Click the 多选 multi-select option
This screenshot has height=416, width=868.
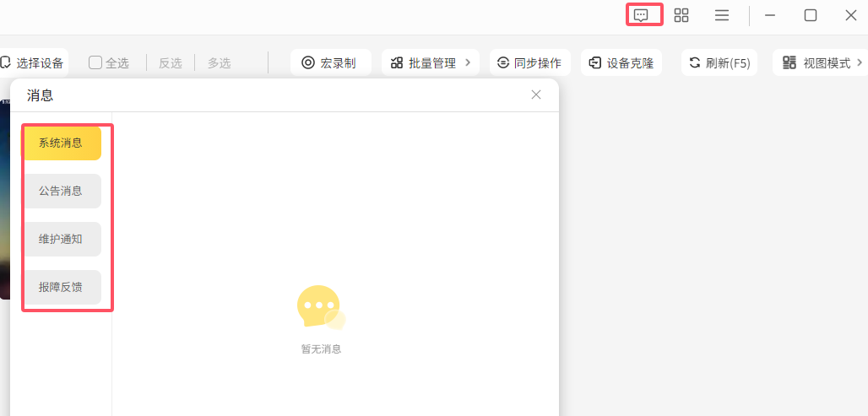pos(220,62)
